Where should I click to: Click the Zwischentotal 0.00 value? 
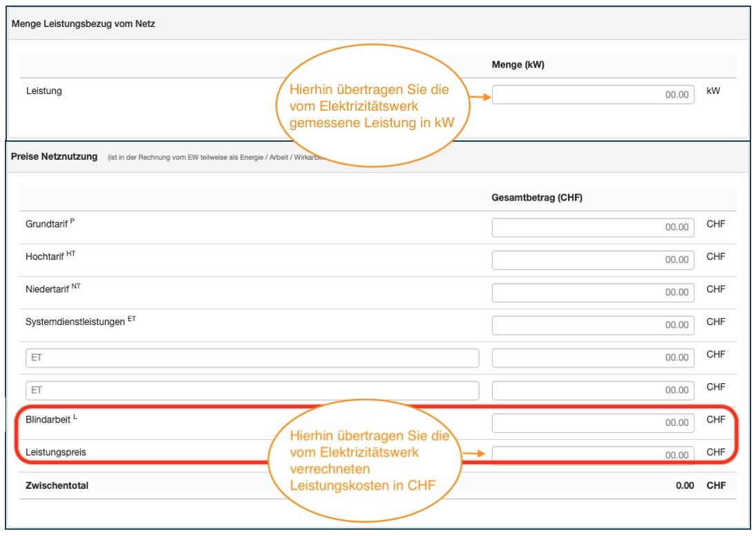tap(684, 486)
